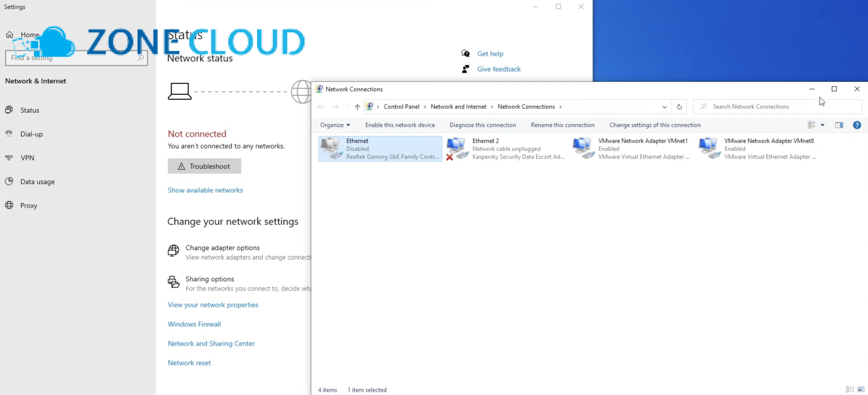This screenshot has height=395, width=868.
Task: Open View your network properties link
Action: click(213, 305)
